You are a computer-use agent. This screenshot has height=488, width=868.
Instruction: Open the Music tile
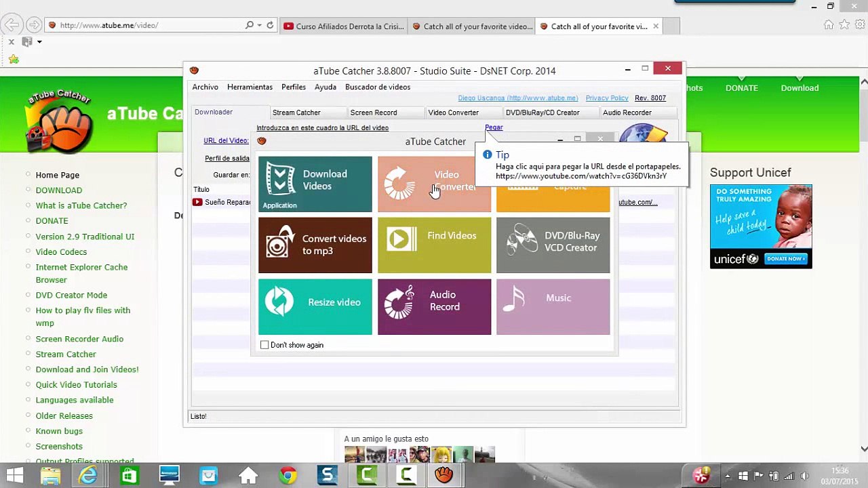[x=553, y=306]
